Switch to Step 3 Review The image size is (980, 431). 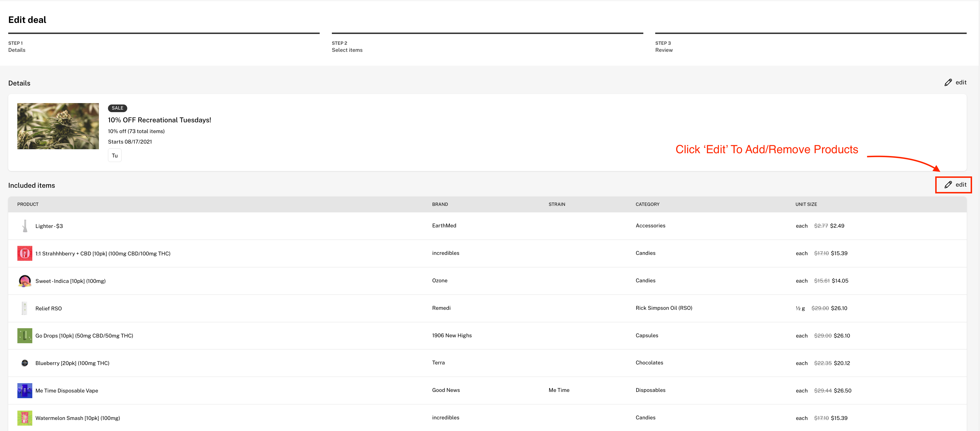[663, 46]
